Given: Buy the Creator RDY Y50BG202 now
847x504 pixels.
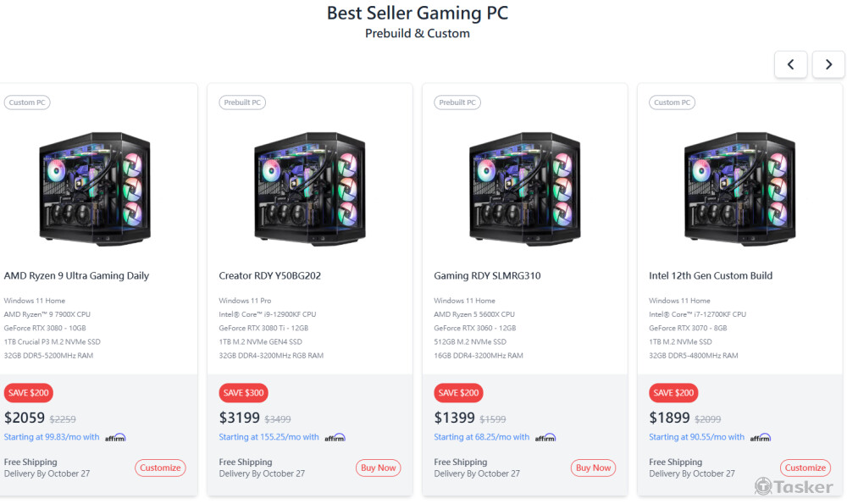Looking at the screenshot, I should pyautogui.click(x=379, y=468).
